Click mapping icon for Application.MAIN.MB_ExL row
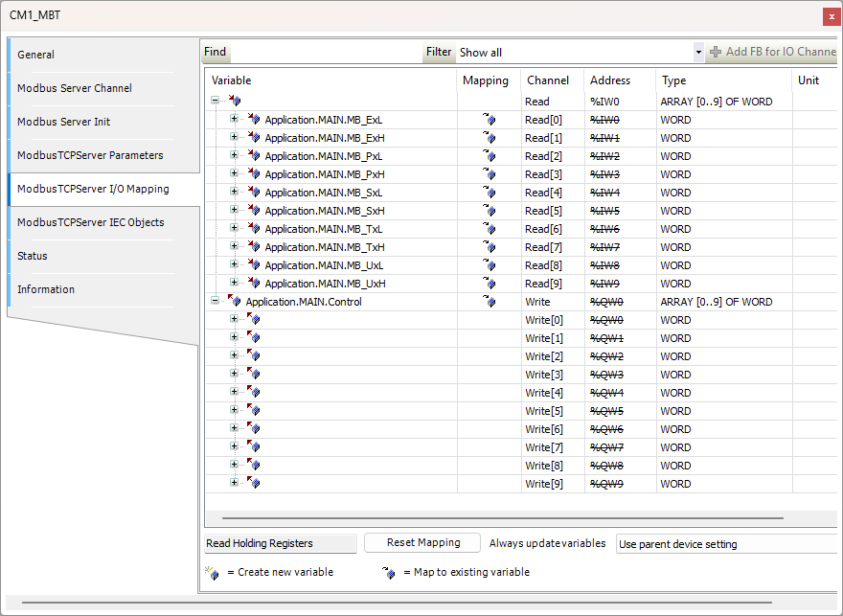Screen dimensions: 843x616 coord(490,120)
